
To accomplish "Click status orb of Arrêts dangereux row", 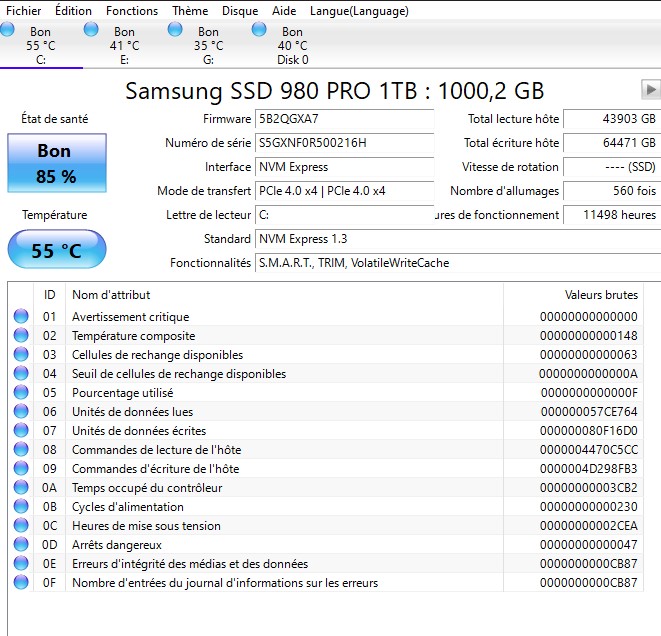I will 21,544.
